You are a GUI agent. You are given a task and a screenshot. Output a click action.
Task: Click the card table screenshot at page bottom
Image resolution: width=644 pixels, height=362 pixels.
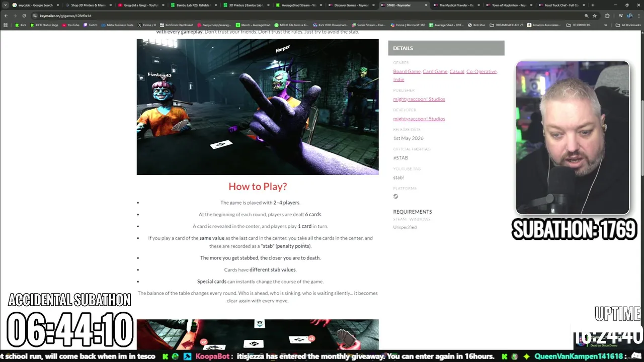258,334
